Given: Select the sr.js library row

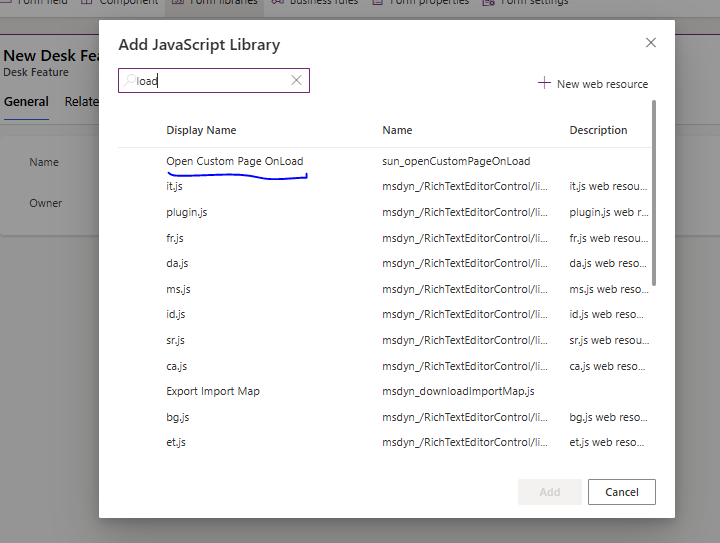Looking at the screenshot, I should coord(385,341).
